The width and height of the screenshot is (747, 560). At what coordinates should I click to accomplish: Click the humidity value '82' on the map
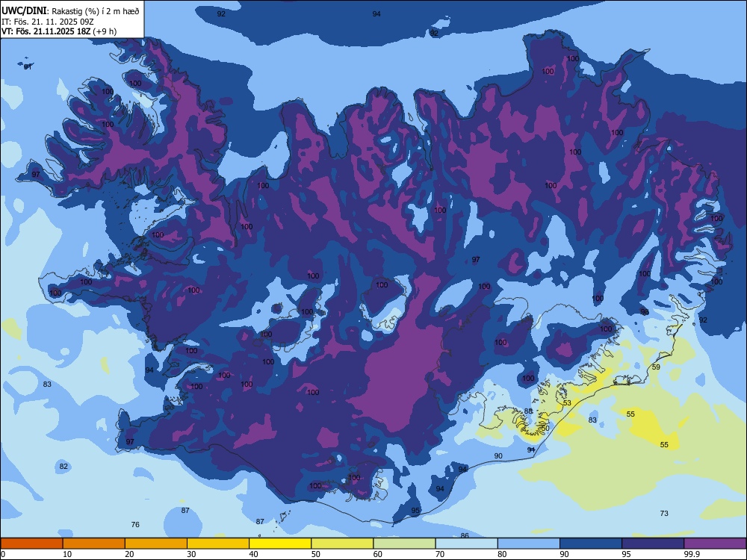pyautogui.click(x=63, y=466)
